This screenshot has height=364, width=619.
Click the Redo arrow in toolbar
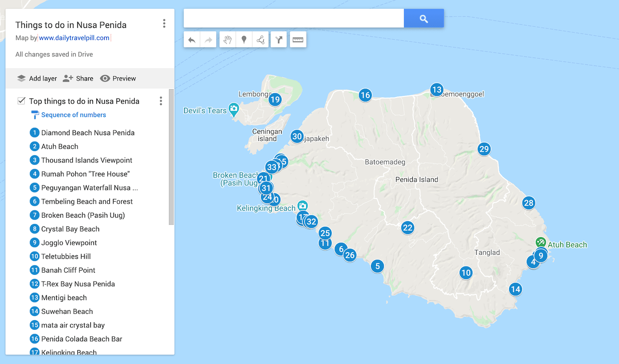tap(208, 40)
